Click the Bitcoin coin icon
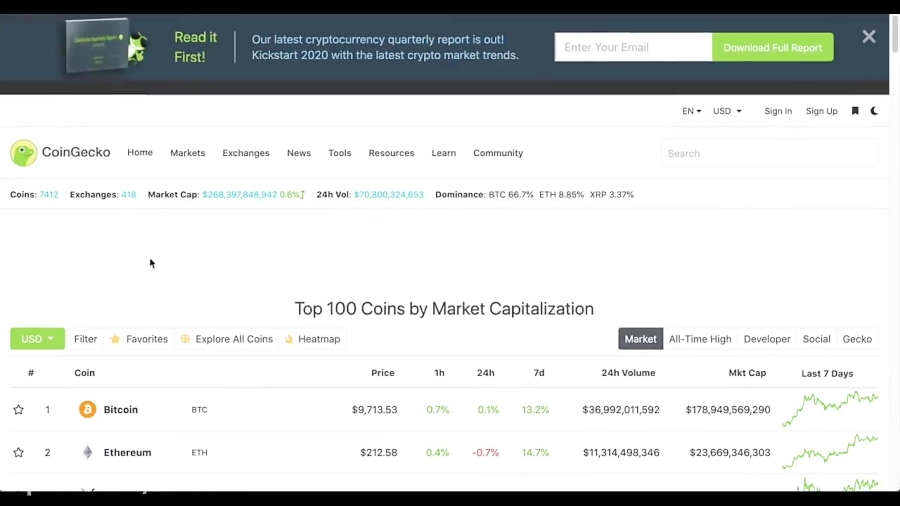 point(87,409)
